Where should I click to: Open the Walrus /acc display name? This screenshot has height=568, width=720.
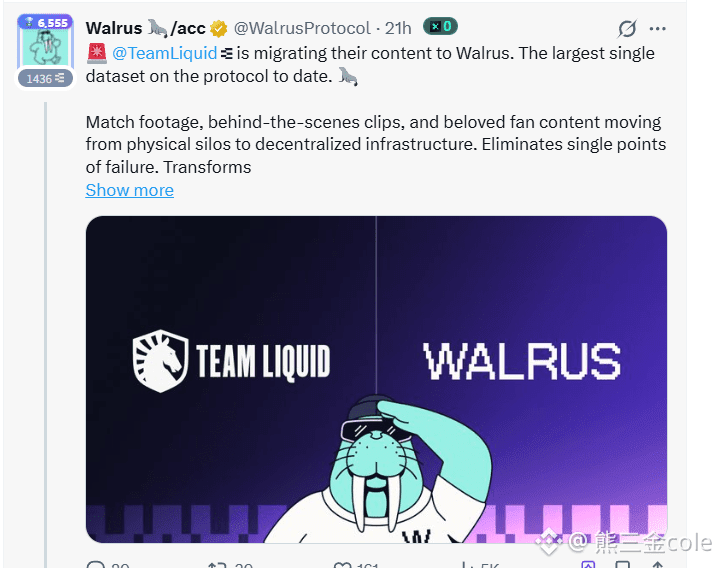tap(145, 28)
